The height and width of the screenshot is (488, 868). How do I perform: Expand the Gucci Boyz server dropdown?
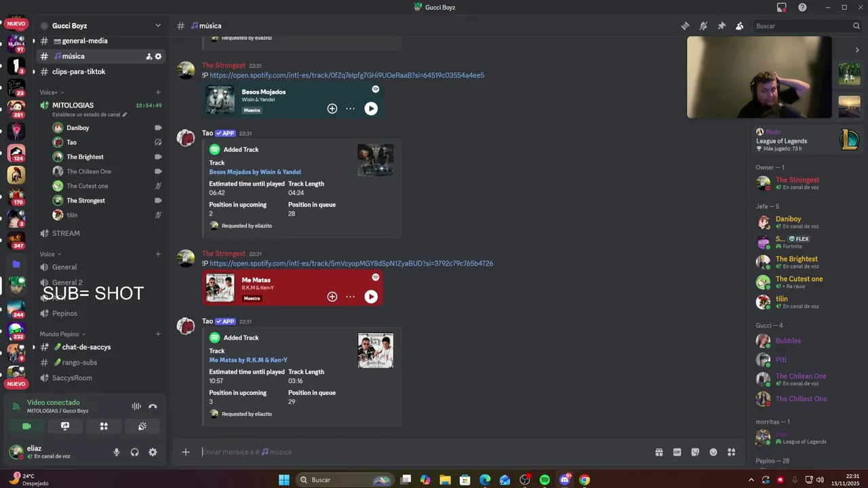point(158,26)
